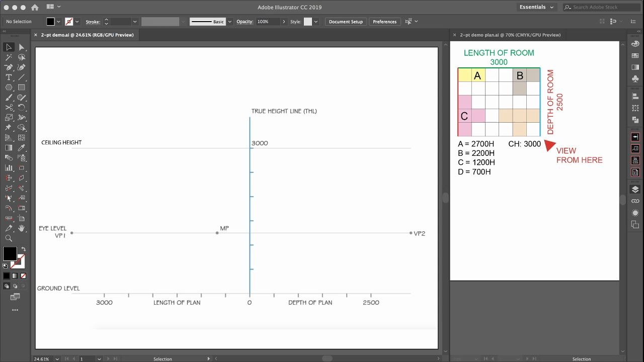Viewport: 644px width, 362px height.
Task: Select the Selection tool arrow
Action: tap(9, 47)
